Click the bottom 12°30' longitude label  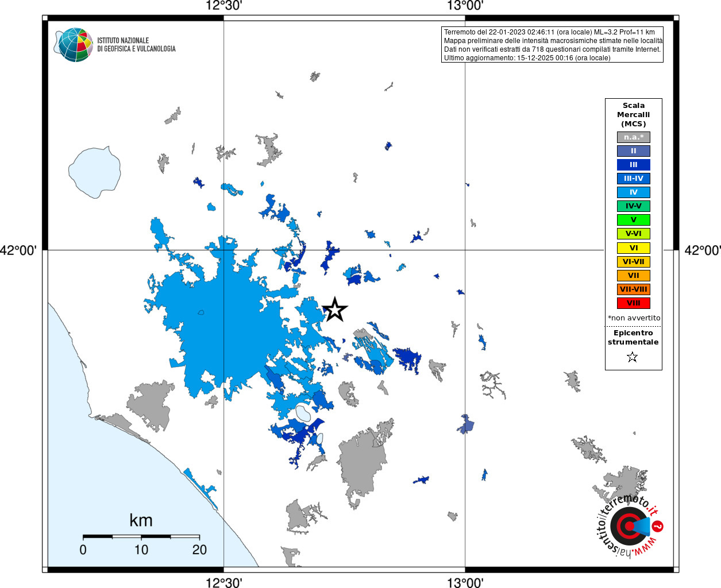coord(223,583)
